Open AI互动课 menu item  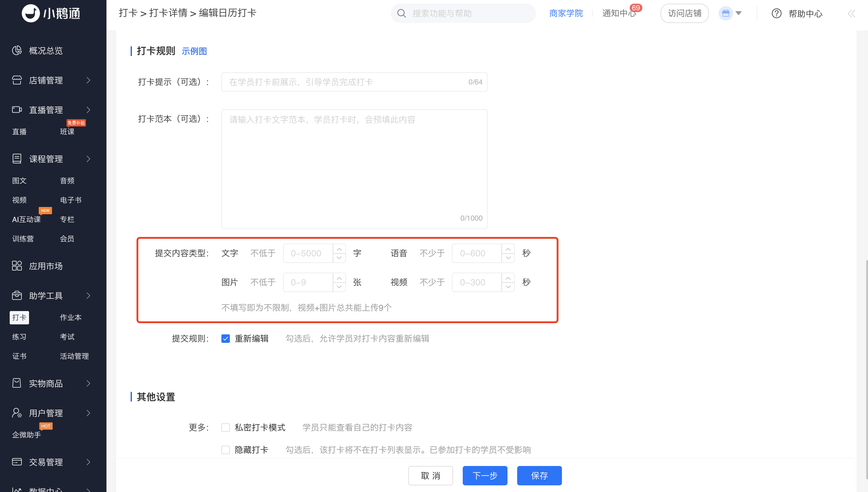coord(26,219)
